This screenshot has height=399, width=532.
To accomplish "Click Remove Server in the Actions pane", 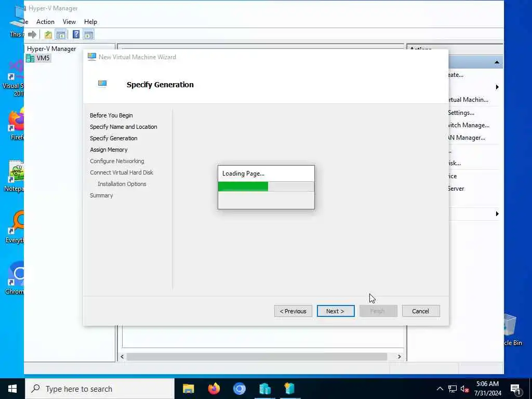I will pyautogui.click(x=456, y=189).
